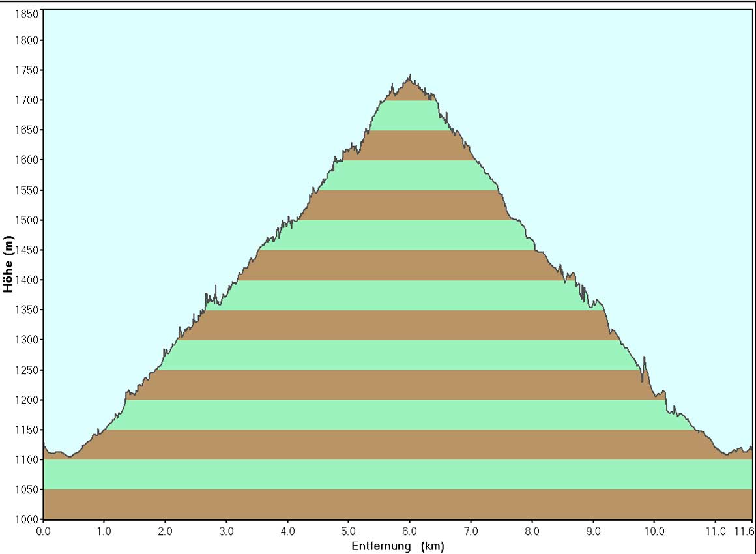Click the 1650 elevation axis label
756x554 pixels.
[26, 130]
